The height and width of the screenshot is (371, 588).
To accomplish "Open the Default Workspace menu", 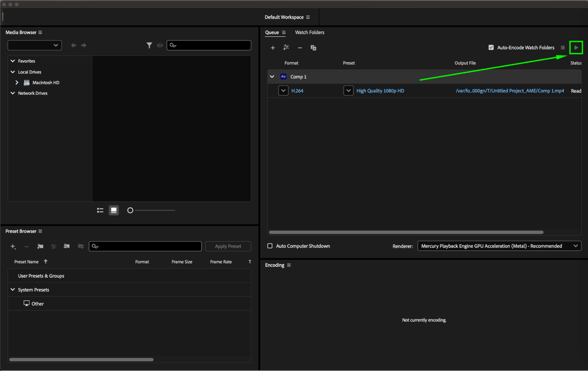I will [x=308, y=17].
